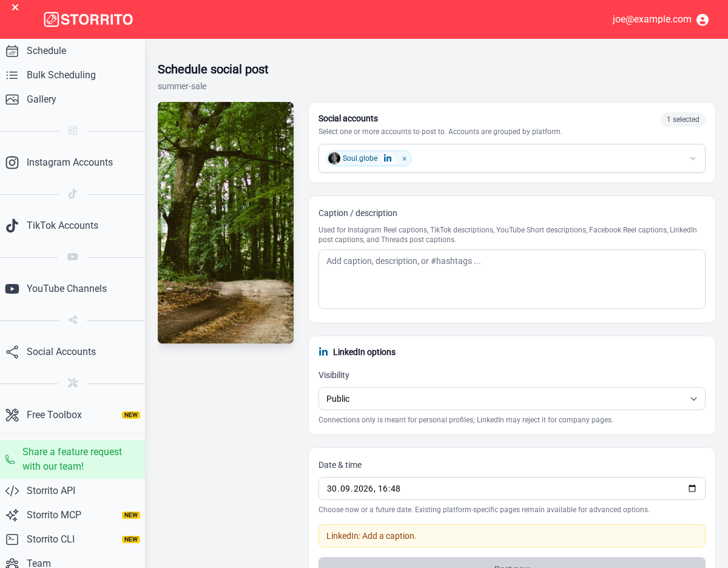Open the user account avatar icon

pos(703,19)
